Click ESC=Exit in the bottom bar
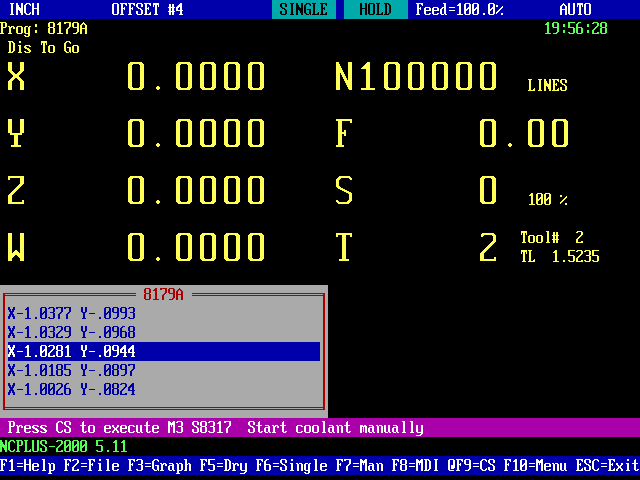640x480 pixels. click(x=607, y=466)
